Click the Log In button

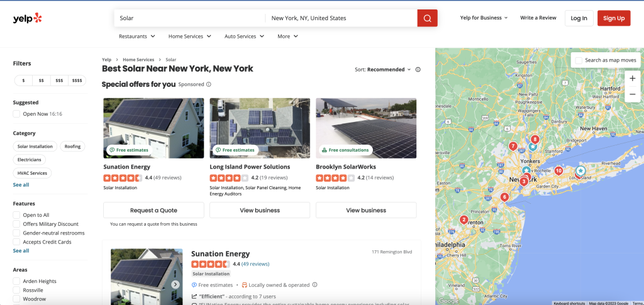(579, 18)
